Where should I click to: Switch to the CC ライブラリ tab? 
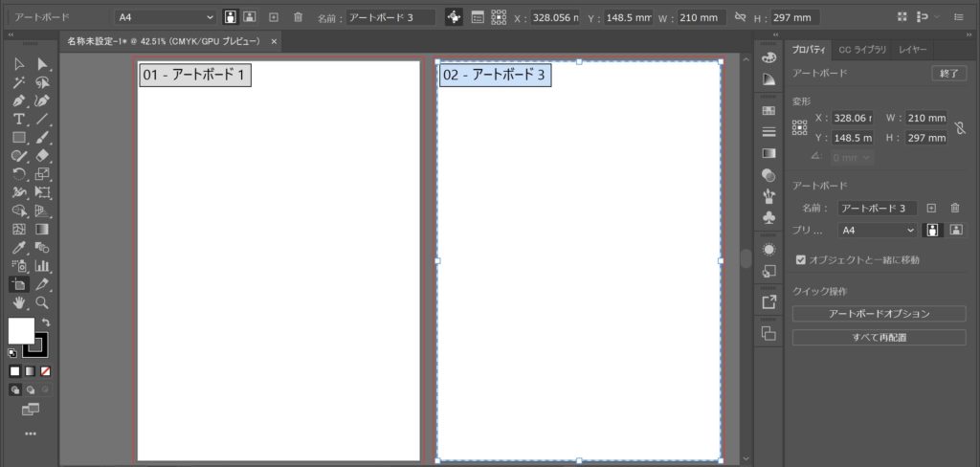point(862,50)
